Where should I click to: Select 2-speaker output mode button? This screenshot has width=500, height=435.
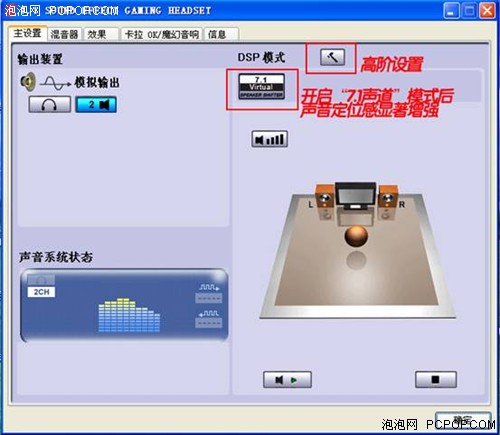(96, 105)
